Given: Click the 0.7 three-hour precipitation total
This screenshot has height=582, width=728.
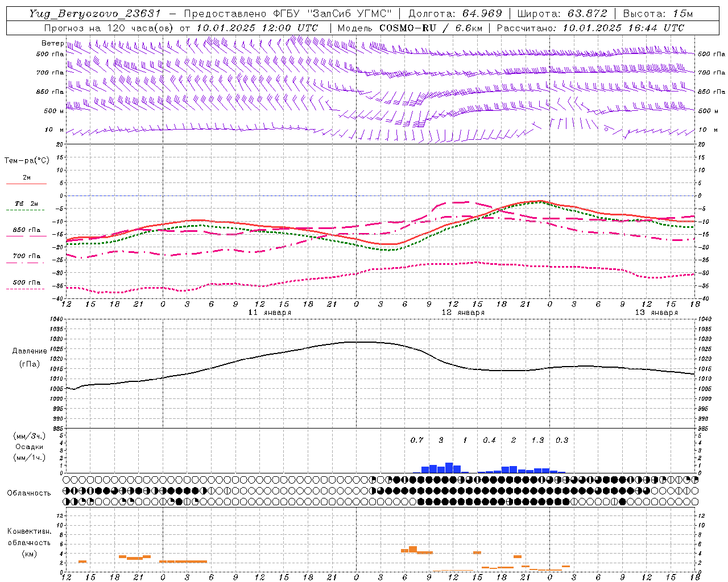Looking at the screenshot, I should pos(417,440).
